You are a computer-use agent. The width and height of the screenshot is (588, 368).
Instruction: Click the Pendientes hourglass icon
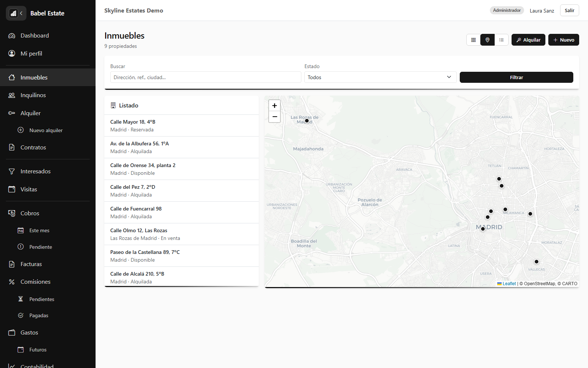21,299
